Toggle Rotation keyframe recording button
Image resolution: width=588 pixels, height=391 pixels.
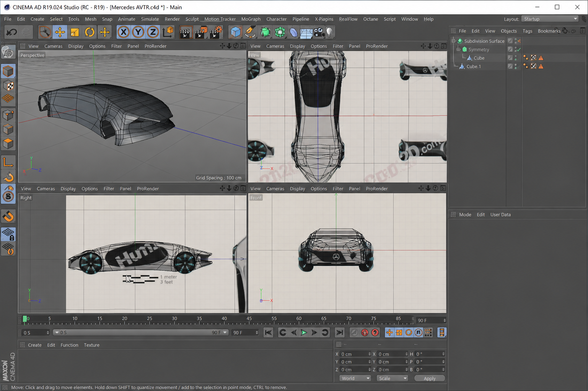click(409, 333)
